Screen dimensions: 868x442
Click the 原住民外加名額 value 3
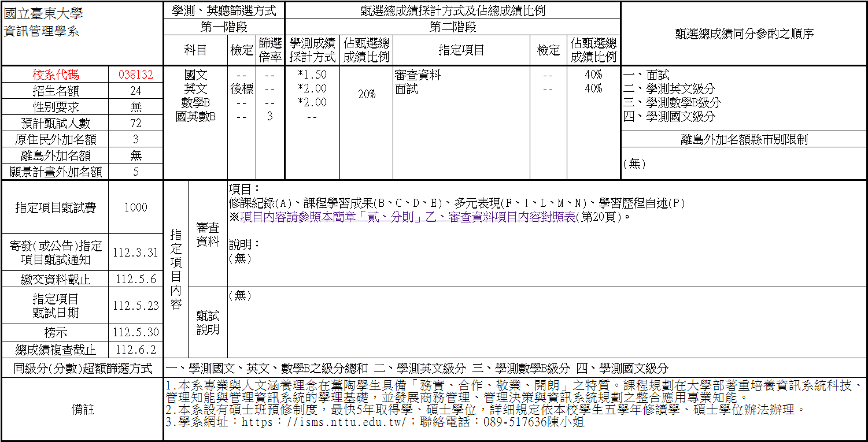(x=136, y=139)
